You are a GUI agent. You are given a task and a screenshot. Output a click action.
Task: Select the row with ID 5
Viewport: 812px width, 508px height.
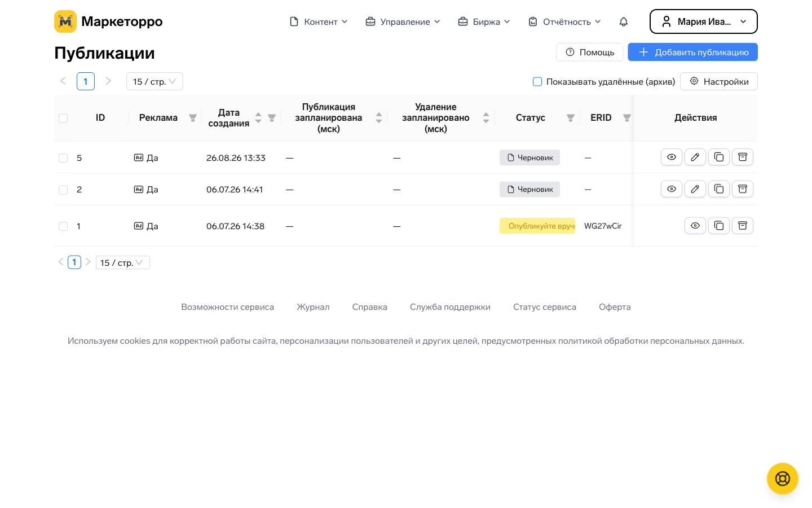click(x=63, y=158)
